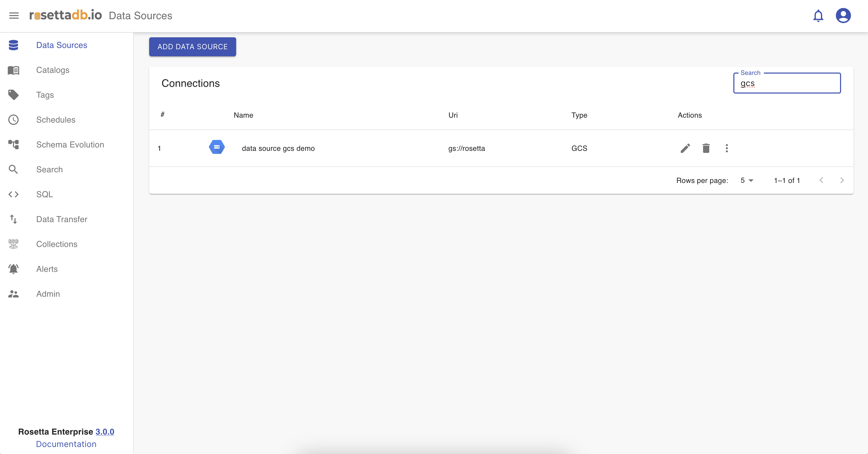Click the Schema Evolution sidebar icon

coord(13,145)
